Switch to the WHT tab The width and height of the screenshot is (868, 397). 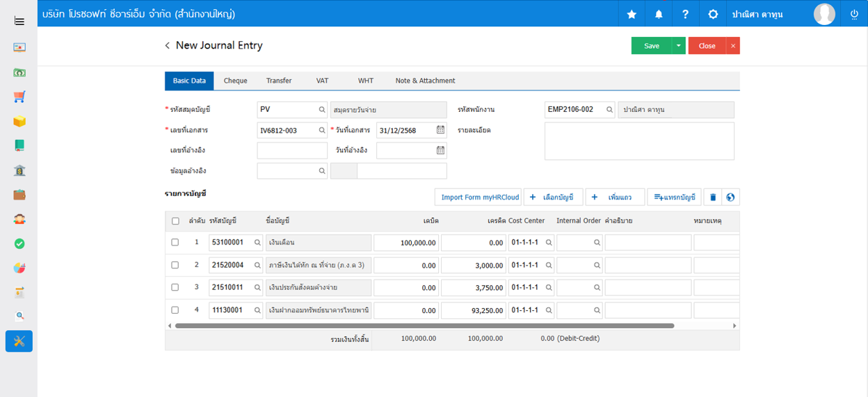366,81
